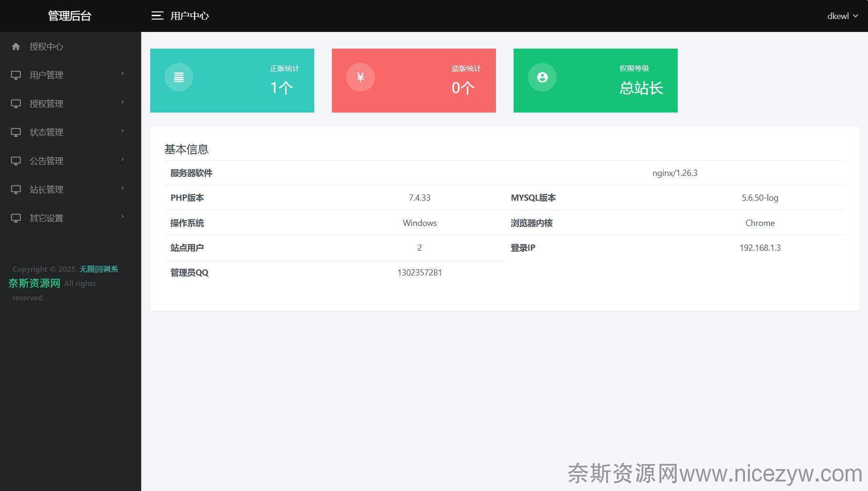
Task: Click the MYSQL version value 5.6.50-log
Action: [760, 198]
